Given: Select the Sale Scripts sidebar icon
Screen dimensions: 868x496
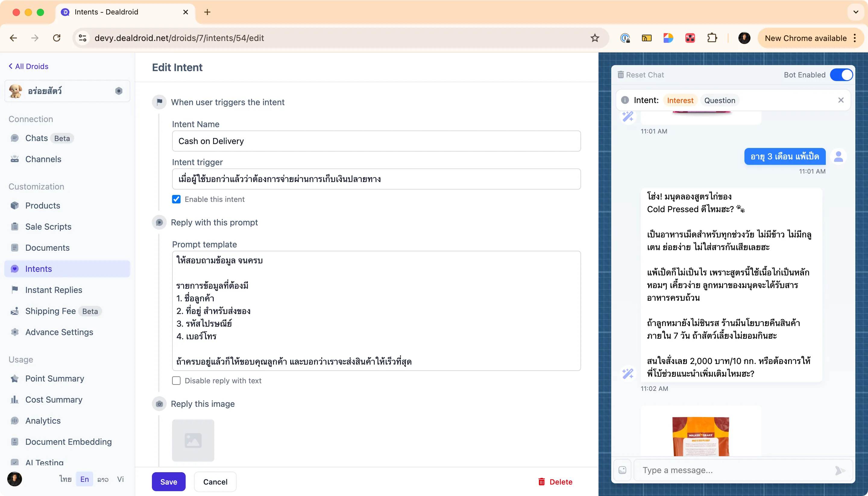Looking at the screenshot, I should point(15,226).
